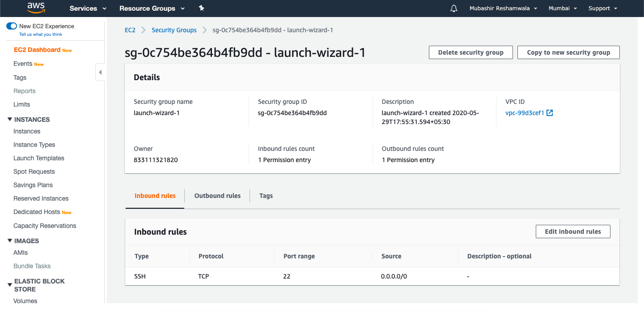
Task: Open Savings Plans in sidebar
Action: (x=33, y=185)
